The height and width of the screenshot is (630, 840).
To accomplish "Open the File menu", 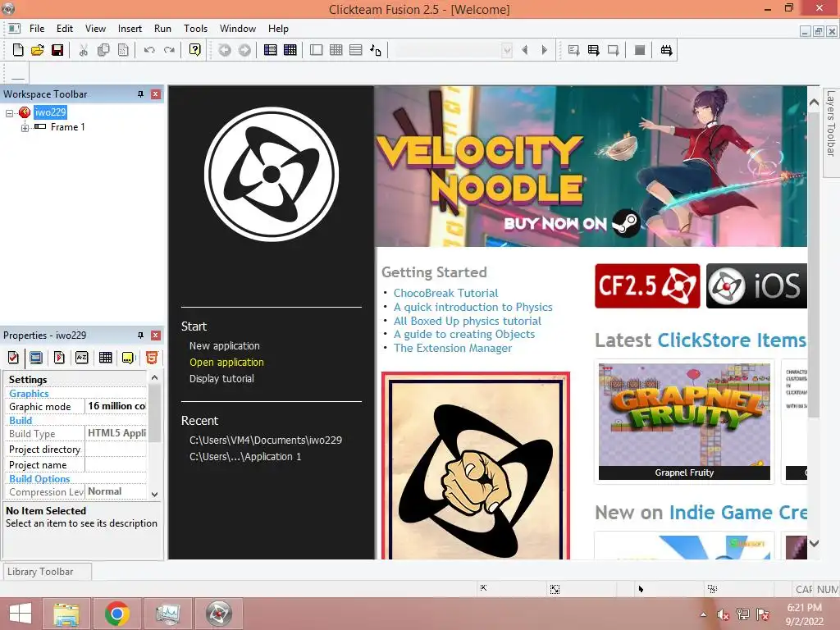I will 37,29.
